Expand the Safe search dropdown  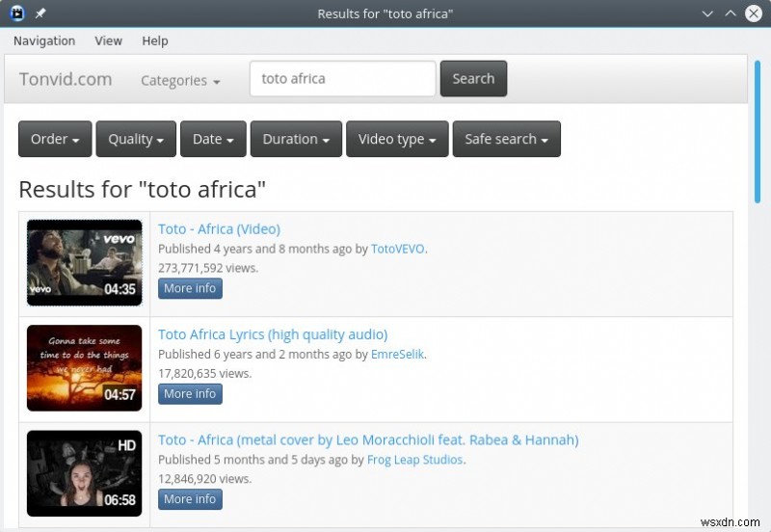click(x=507, y=139)
